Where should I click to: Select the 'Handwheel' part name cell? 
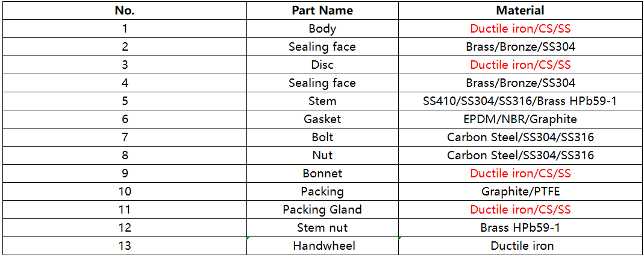[322, 246]
